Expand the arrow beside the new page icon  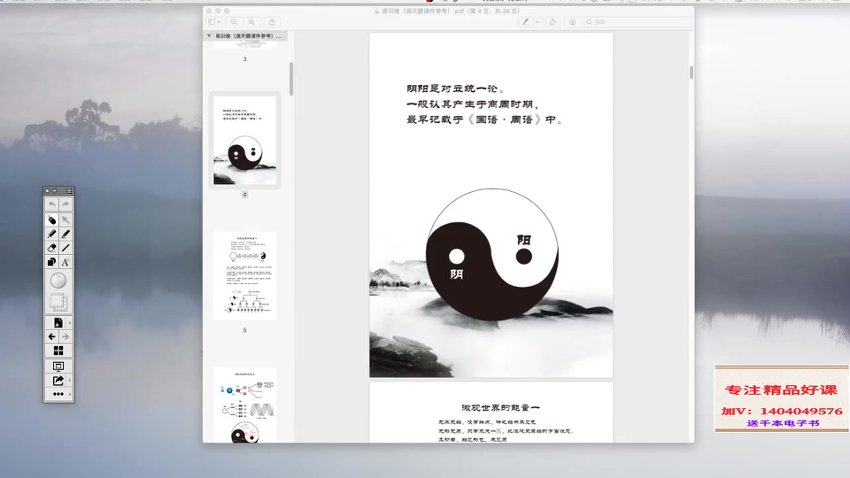coord(70,323)
